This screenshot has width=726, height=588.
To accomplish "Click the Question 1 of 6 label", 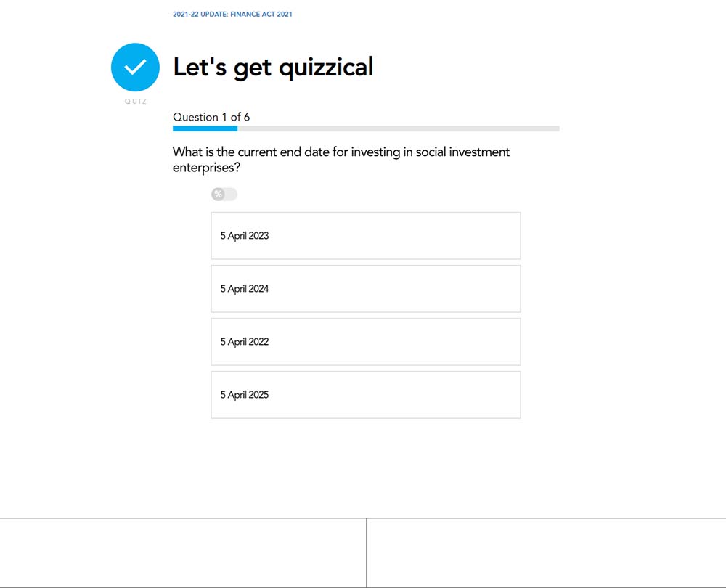I will [211, 117].
